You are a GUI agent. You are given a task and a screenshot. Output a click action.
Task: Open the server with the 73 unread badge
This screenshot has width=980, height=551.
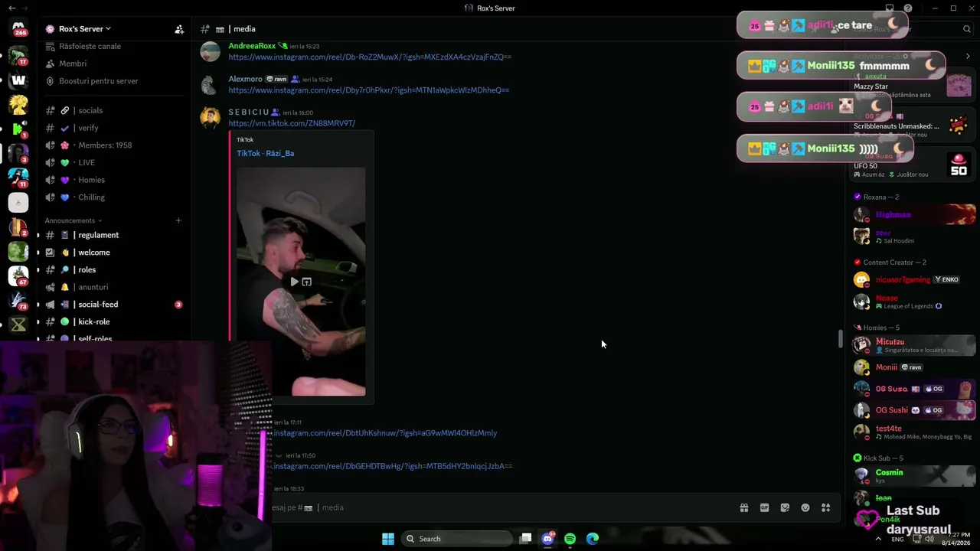coord(19,300)
